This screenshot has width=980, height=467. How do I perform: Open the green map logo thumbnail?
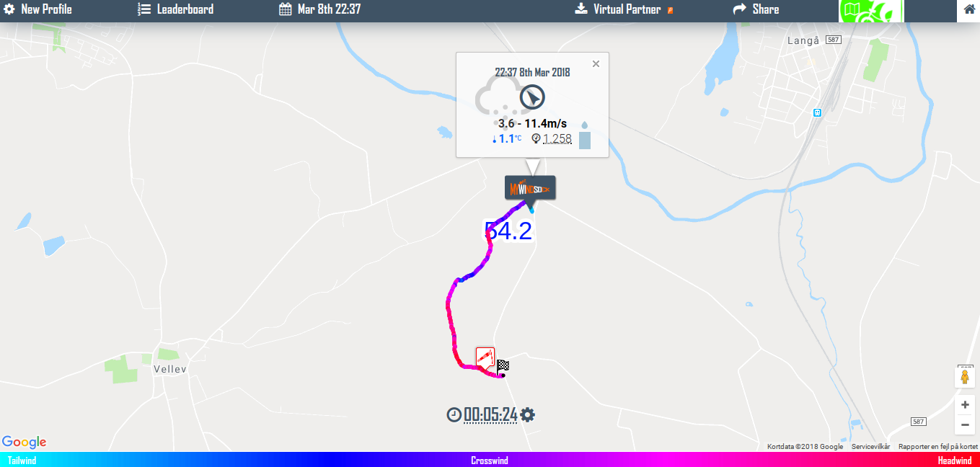[x=870, y=11]
